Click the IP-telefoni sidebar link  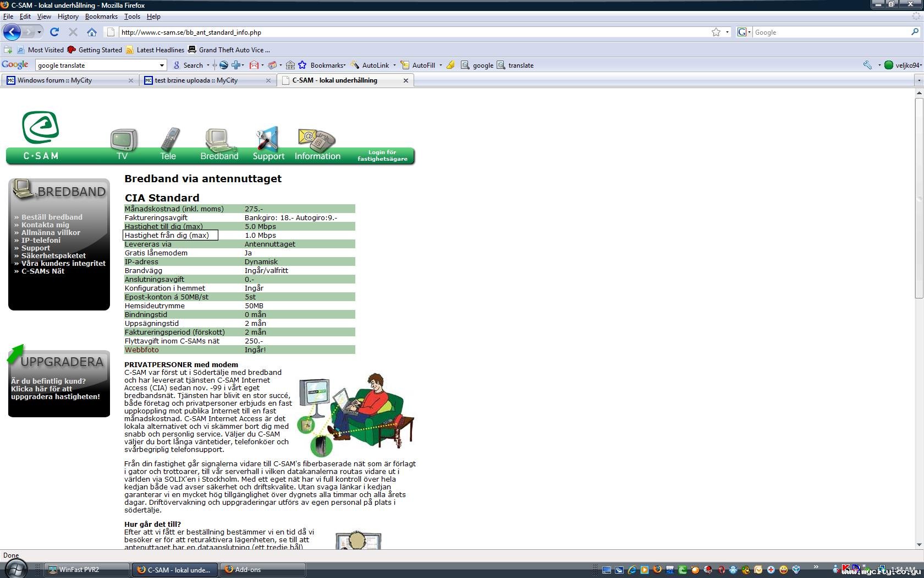(41, 240)
